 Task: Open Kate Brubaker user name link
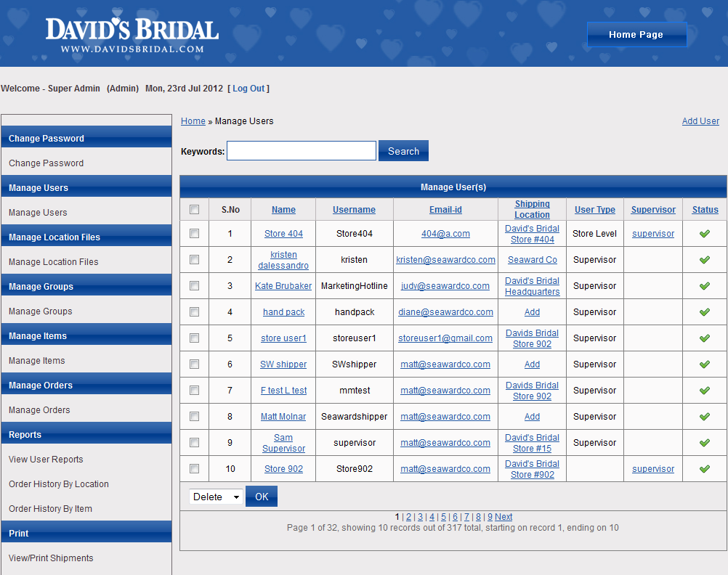tap(283, 286)
